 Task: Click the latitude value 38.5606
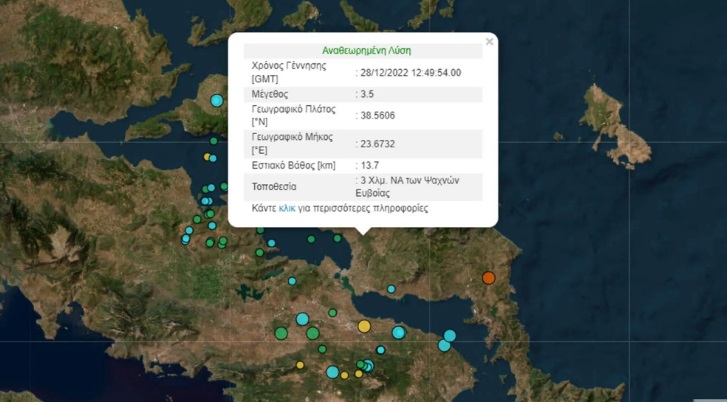point(377,116)
